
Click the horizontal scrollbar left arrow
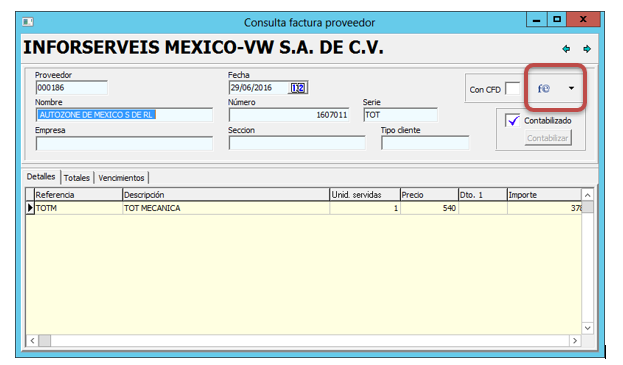pyautogui.click(x=32, y=340)
